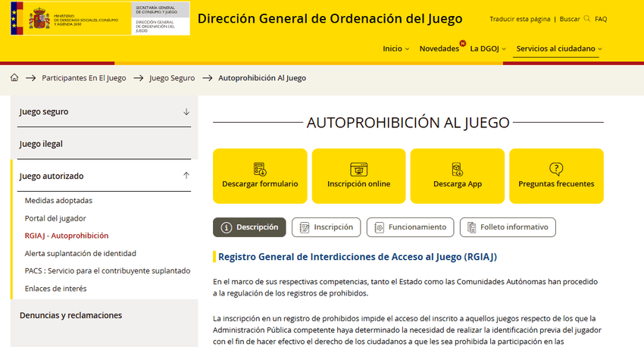The image size is (644, 347).
Task: Click the Ministerio government logo
Action: [x=68, y=20]
